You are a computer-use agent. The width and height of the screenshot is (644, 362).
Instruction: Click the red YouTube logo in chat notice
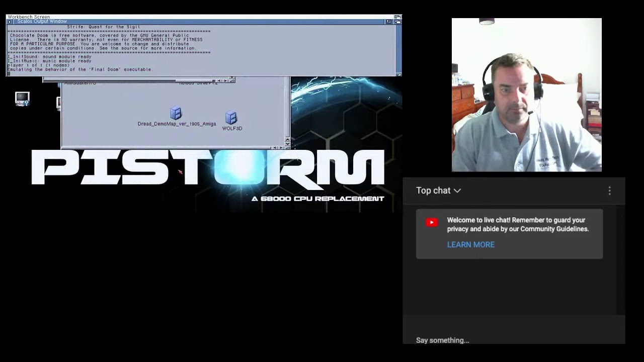432,222
